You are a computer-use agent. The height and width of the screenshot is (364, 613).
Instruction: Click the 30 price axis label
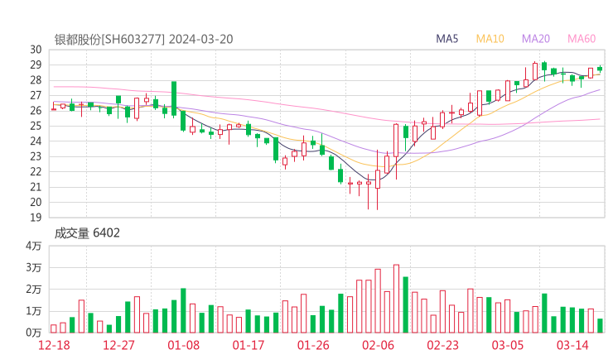tap(36, 50)
